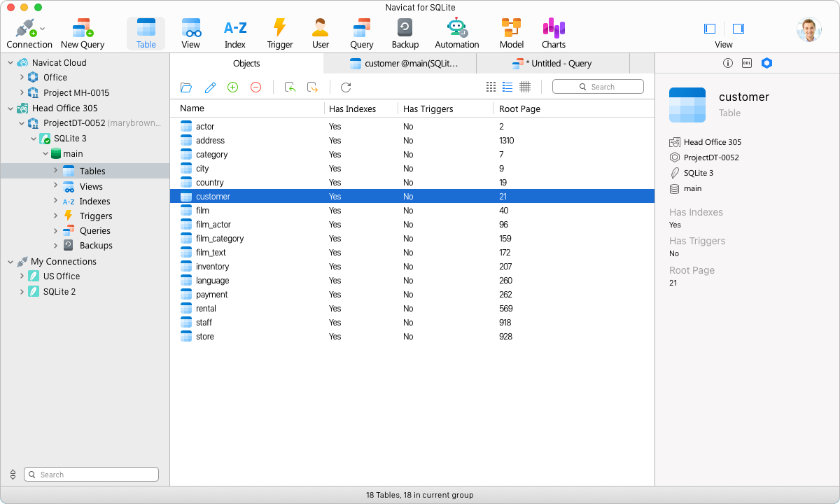Switch objects to icon grid view

491,87
